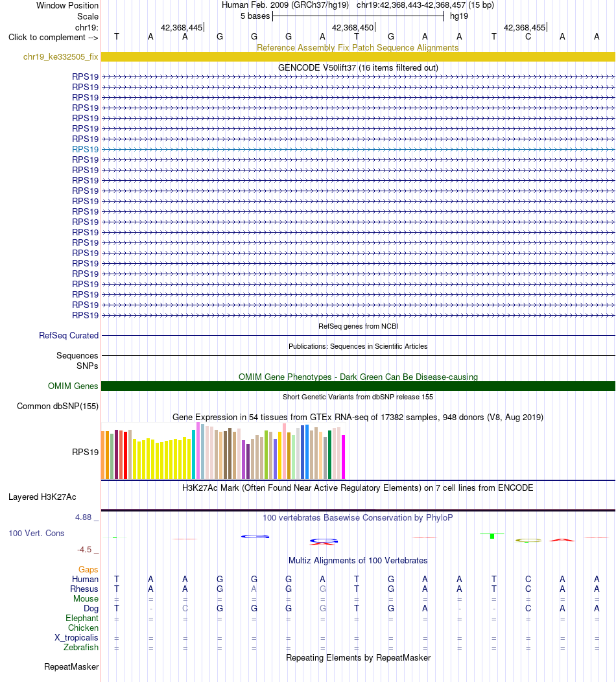This screenshot has width=616, height=682.
Task: Click the 'Rhesus' species row label
Action: coord(84,589)
